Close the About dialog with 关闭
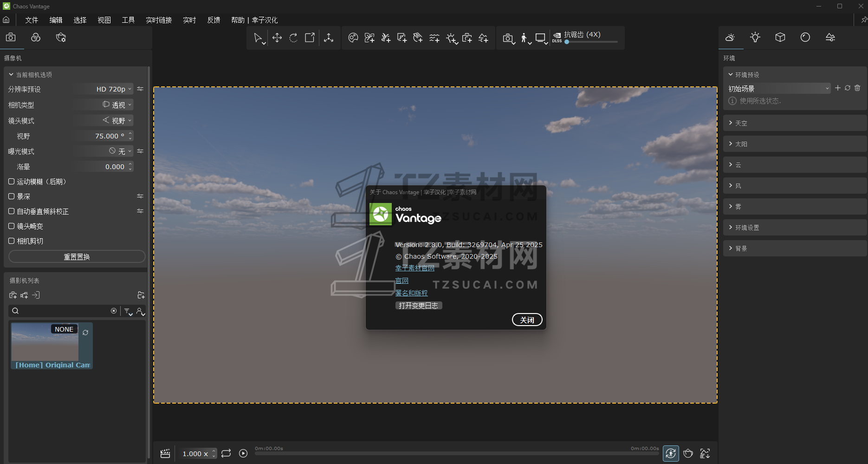This screenshot has height=464, width=868. pyautogui.click(x=527, y=320)
